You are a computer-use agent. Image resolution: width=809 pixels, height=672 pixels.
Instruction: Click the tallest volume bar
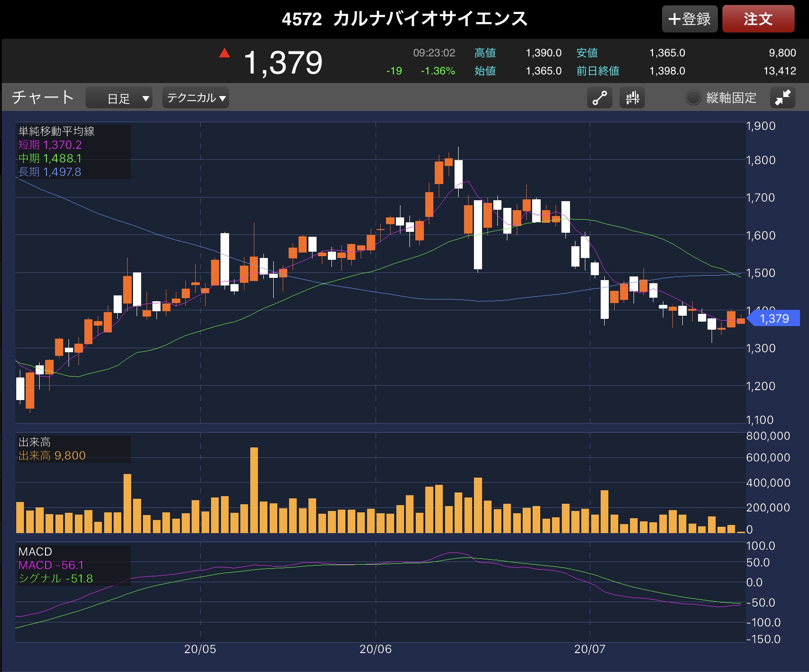click(254, 490)
